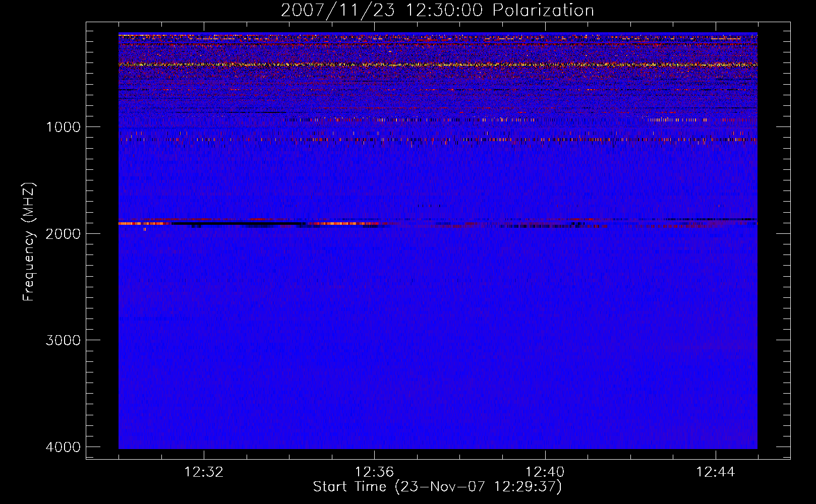Viewport: 816px width, 504px height.
Task: Click the 1000 frequency tick label
Action: (63, 127)
